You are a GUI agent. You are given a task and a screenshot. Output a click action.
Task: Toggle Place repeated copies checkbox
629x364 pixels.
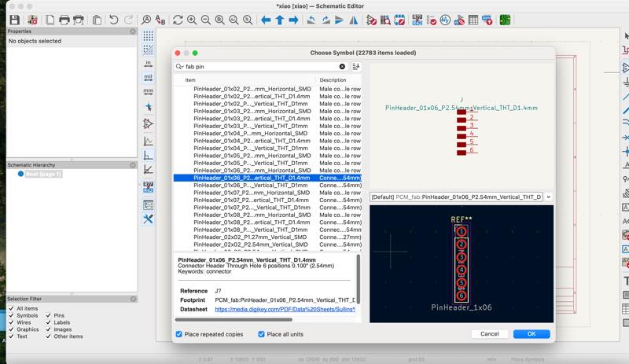179,334
